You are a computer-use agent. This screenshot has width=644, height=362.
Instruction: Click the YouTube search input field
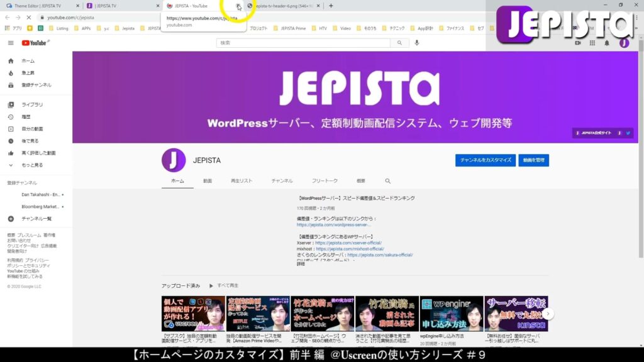point(303,43)
